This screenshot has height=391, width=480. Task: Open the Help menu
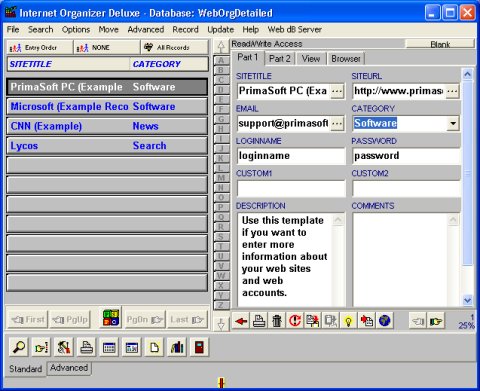point(250,29)
